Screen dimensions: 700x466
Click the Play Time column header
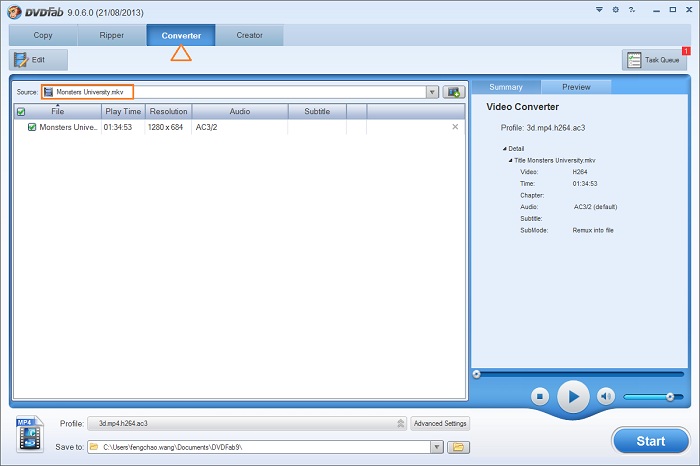[123, 111]
